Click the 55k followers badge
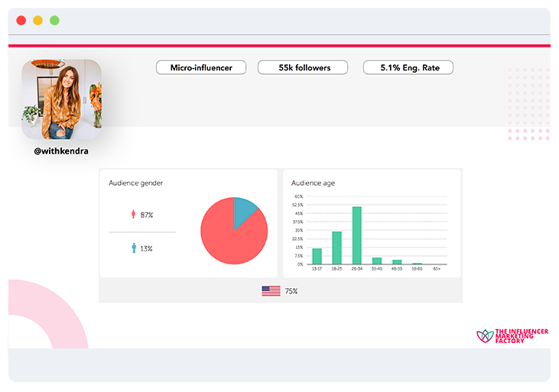The width and height of the screenshot is (559, 392). click(x=303, y=67)
